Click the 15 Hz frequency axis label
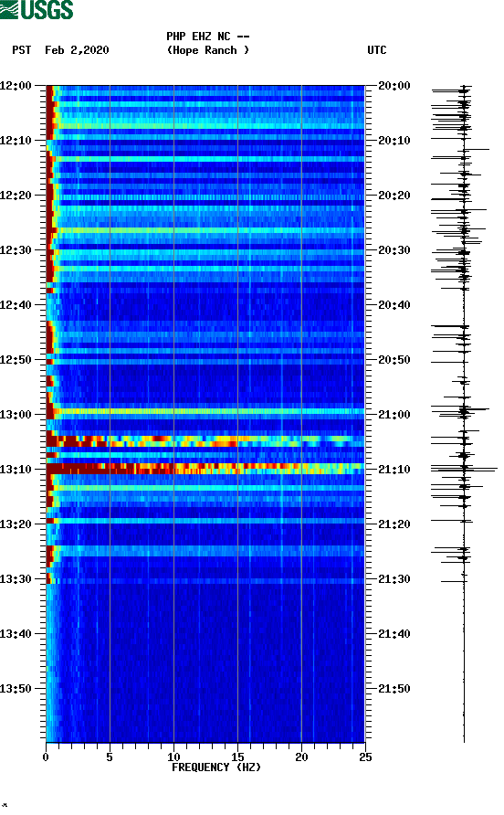This screenshot has height=815, width=504. click(237, 757)
